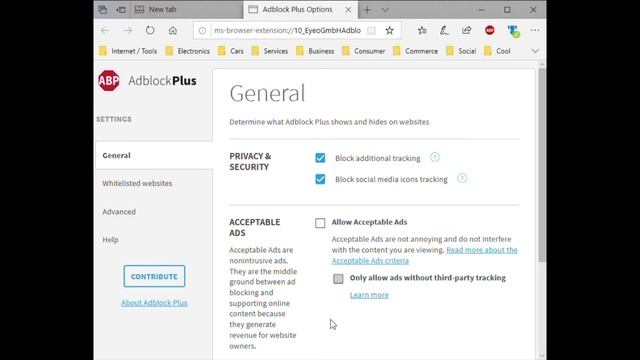Viewport: 640px width, 360px height.
Task: Open Cars favorites folder
Action: (x=231, y=51)
